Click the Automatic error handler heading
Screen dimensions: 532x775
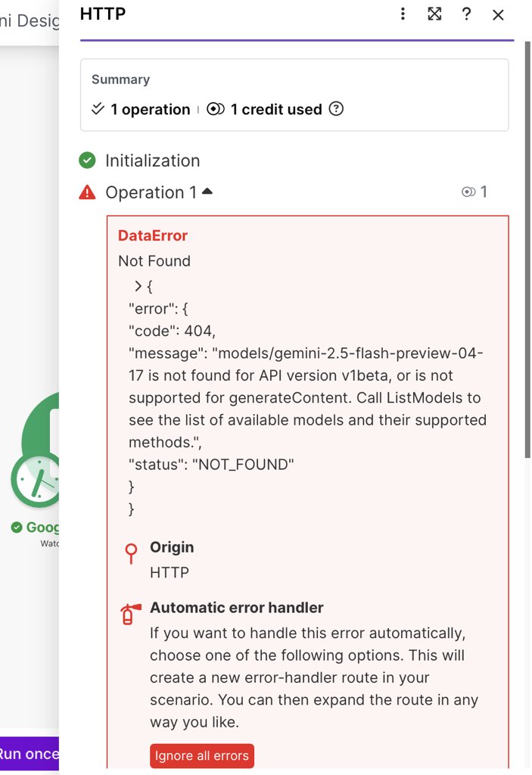click(237, 608)
